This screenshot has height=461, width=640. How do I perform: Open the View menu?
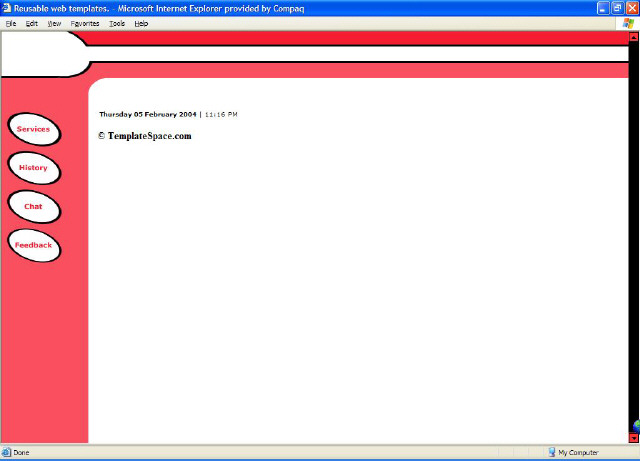[54, 23]
